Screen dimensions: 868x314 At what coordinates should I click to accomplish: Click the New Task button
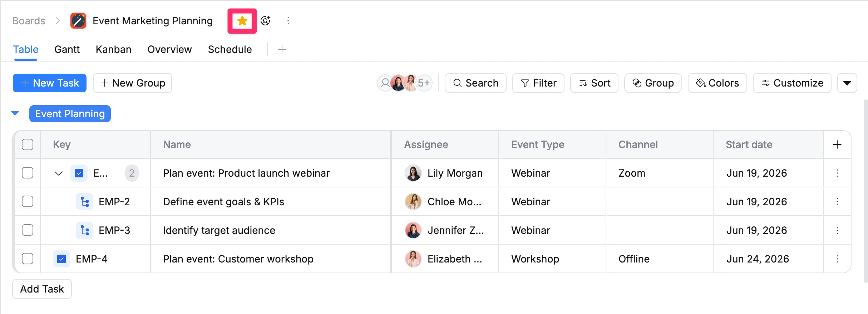pyautogui.click(x=50, y=83)
